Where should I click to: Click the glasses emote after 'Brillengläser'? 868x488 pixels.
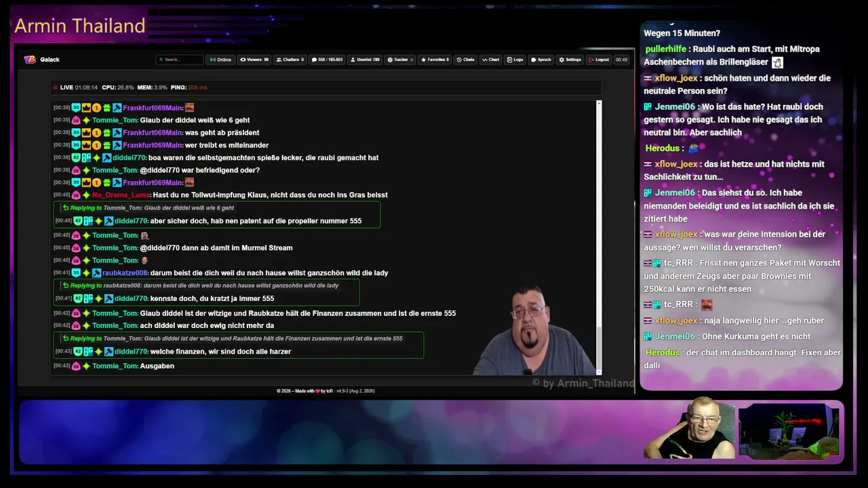(x=777, y=62)
